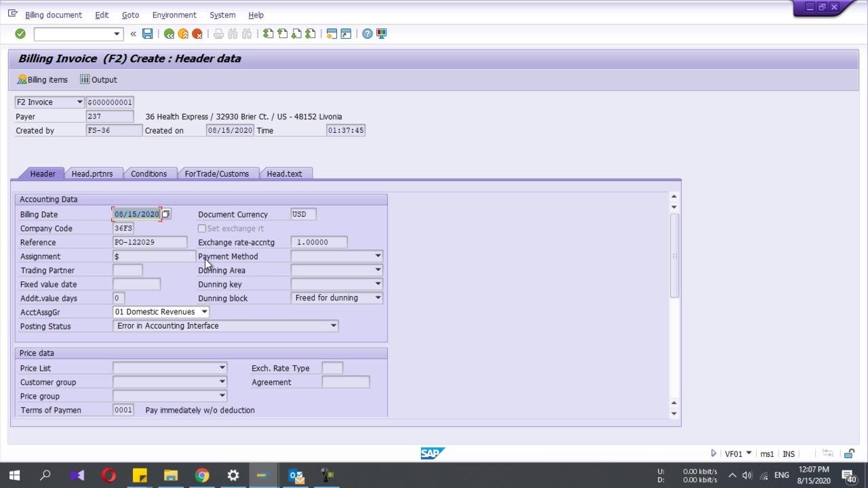The height and width of the screenshot is (488, 868).
Task: Open Help using the question mark icon
Action: [x=368, y=34]
